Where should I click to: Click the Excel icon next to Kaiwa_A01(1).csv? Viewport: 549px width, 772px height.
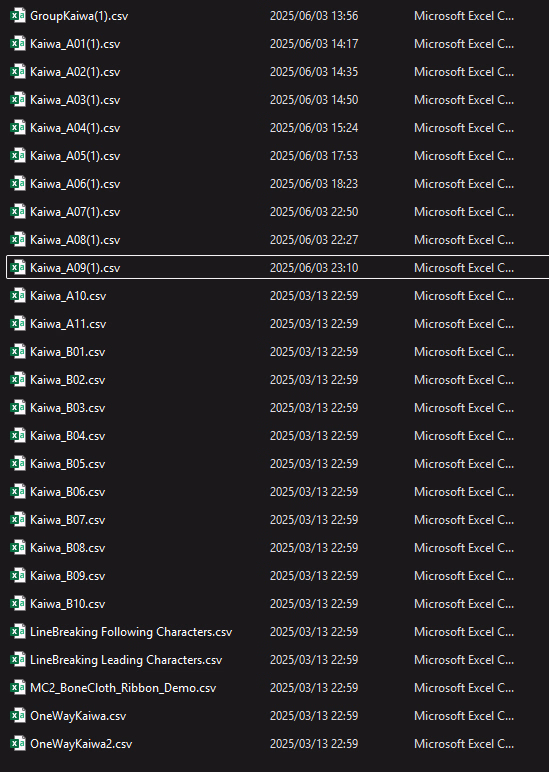pos(18,44)
